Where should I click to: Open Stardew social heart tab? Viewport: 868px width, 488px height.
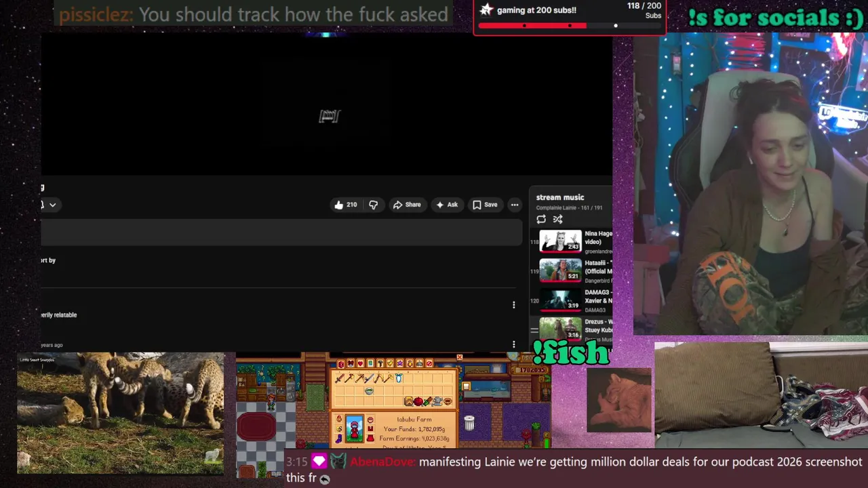pos(360,364)
